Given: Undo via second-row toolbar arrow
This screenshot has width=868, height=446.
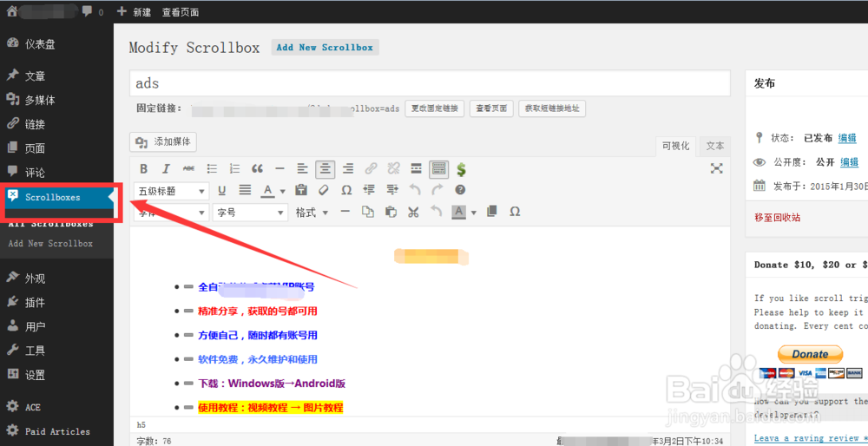Looking at the screenshot, I should coord(415,190).
